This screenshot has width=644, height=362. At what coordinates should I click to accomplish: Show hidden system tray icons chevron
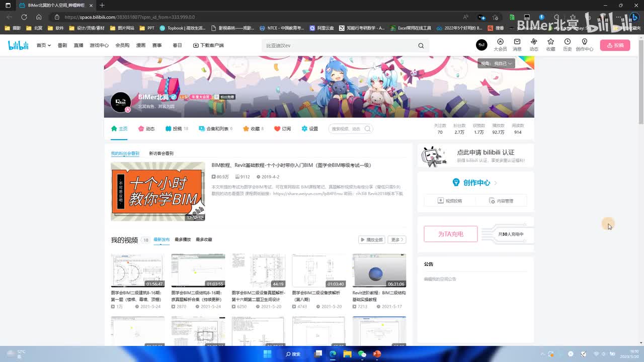point(542,354)
